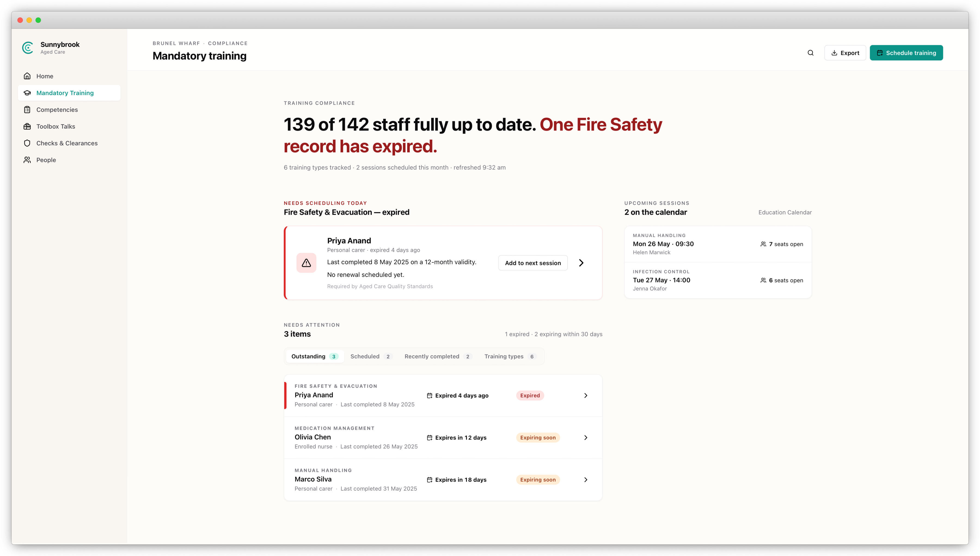Open Toolbox Talks section

tap(69, 126)
